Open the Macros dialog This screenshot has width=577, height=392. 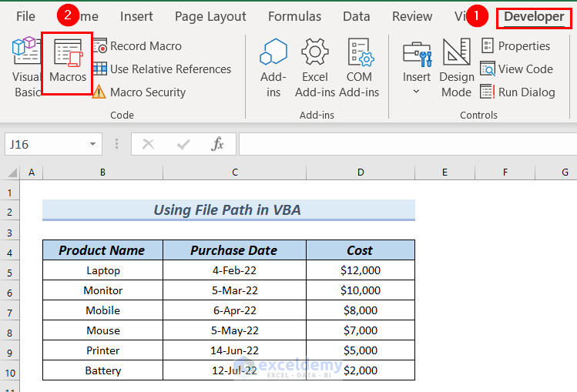tap(68, 62)
